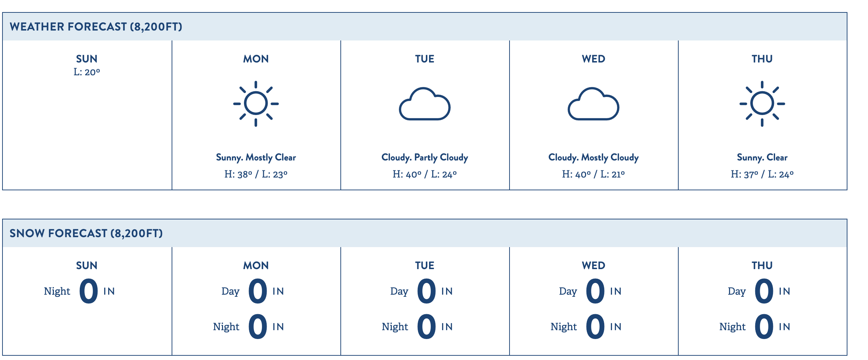Click Sunday Night snow amount in snow forecast

(89, 291)
